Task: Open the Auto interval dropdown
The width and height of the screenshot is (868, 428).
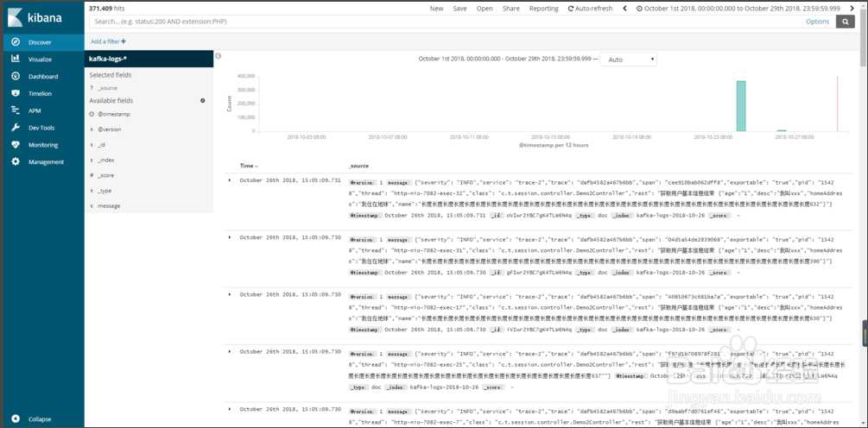Action: pyautogui.click(x=628, y=60)
